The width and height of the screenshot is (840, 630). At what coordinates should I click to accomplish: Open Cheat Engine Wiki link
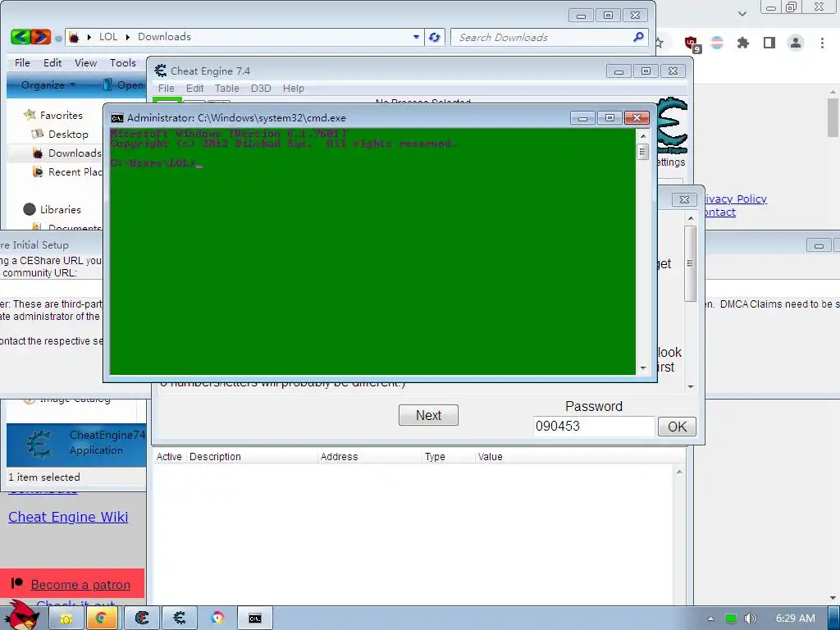point(68,517)
